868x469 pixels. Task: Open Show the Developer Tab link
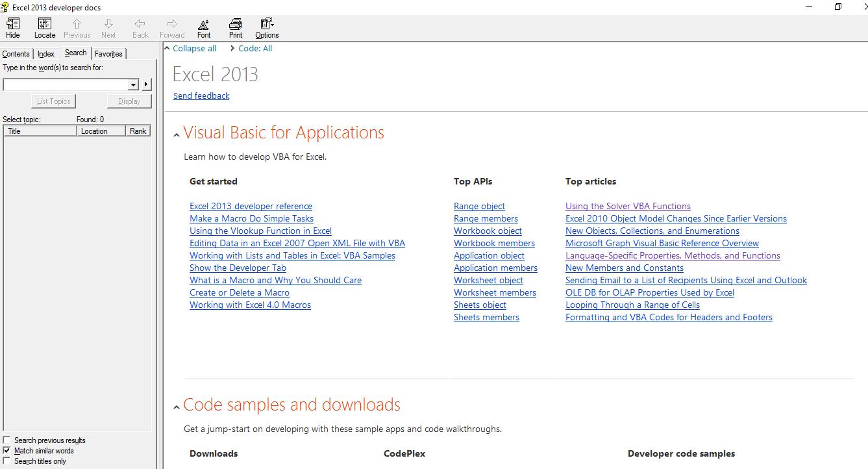click(x=238, y=268)
